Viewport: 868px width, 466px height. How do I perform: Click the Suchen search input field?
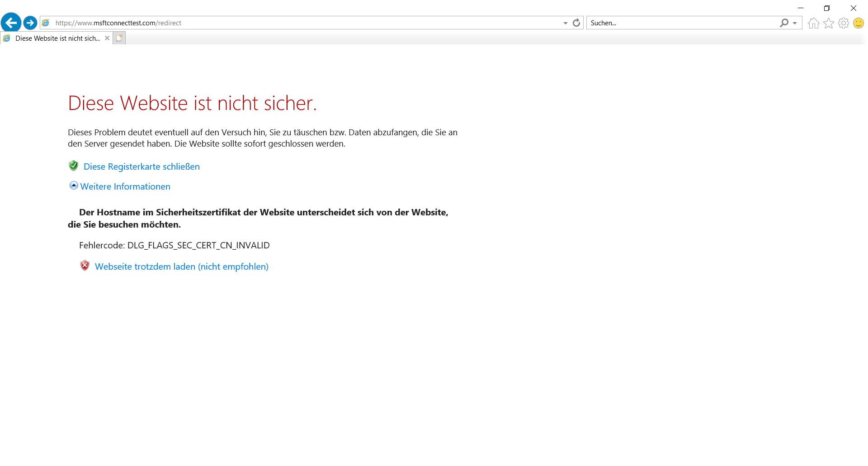point(683,23)
